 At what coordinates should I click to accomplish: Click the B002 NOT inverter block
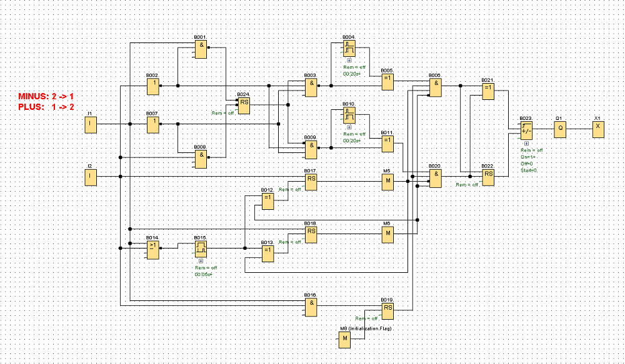coord(153,86)
